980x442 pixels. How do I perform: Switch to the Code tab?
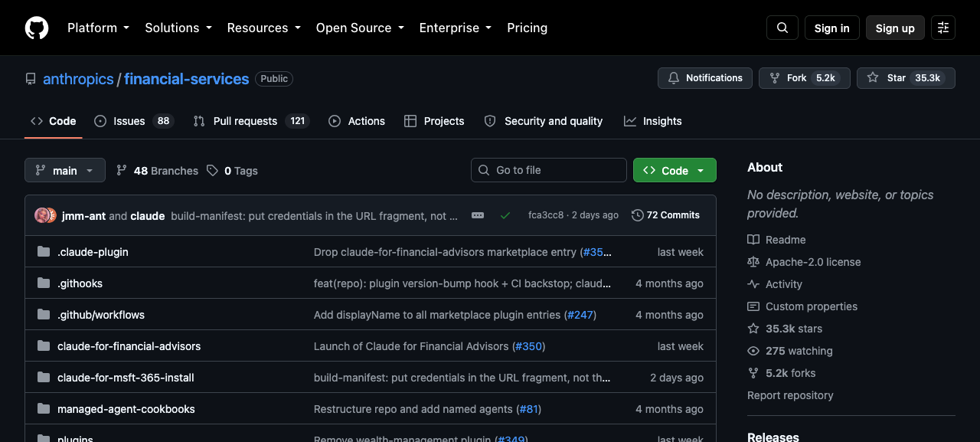pos(54,121)
